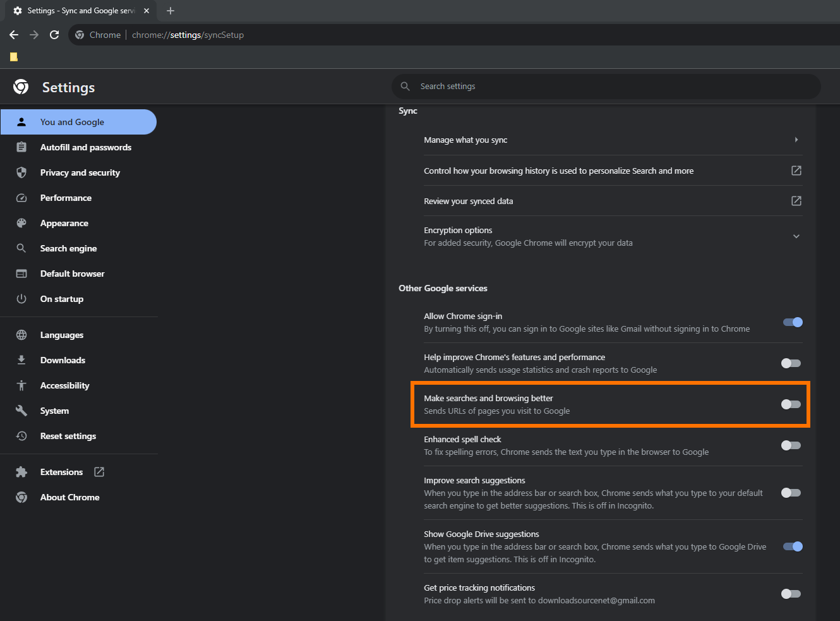Click the Search settings input field
This screenshot has width=840, height=621.
click(x=606, y=86)
